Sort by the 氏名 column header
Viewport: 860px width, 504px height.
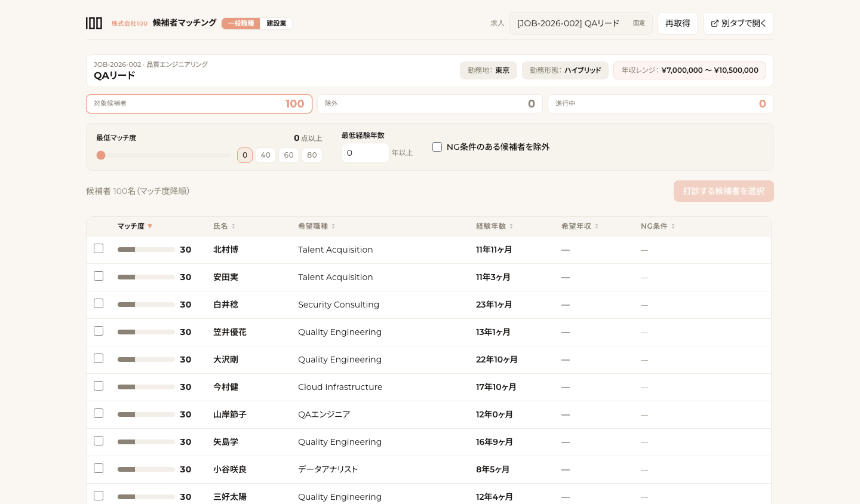225,226
